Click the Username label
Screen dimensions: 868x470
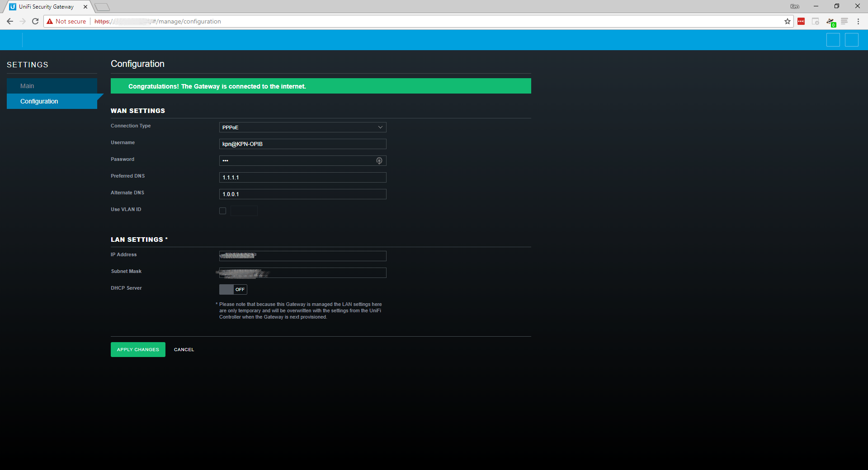(x=123, y=143)
